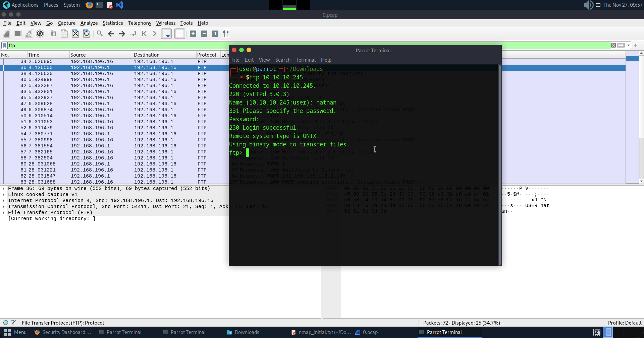Screen dimensions: 644x338
Task: Go to the first packet
Action: 144,33
